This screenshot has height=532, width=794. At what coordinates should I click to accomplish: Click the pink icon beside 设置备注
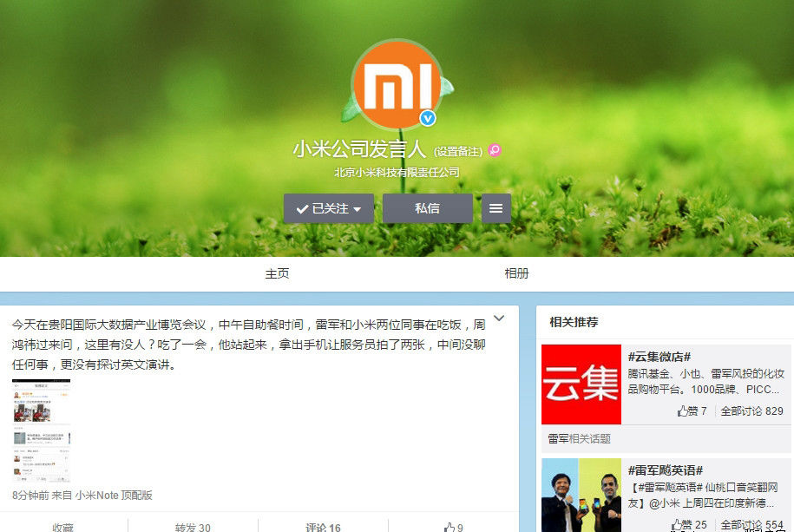tap(495, 150)
